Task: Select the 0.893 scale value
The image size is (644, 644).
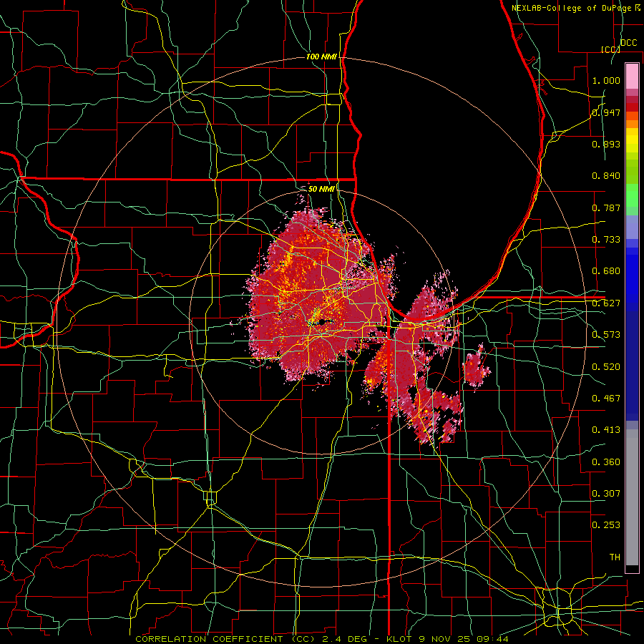Action: point(606,144)
